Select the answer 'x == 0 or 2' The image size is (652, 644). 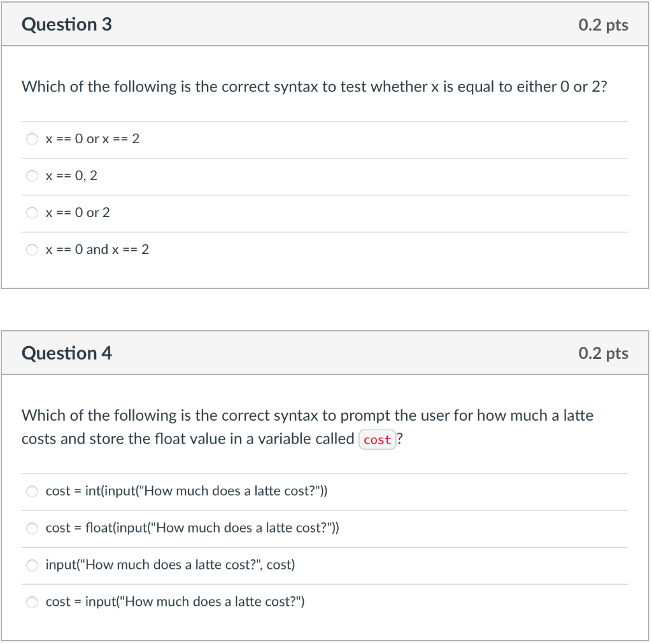coord(32,213)
